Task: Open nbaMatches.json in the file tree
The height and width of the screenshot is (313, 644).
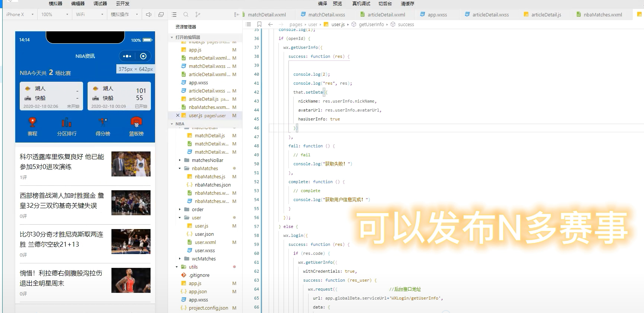Action: coord(212,185)
